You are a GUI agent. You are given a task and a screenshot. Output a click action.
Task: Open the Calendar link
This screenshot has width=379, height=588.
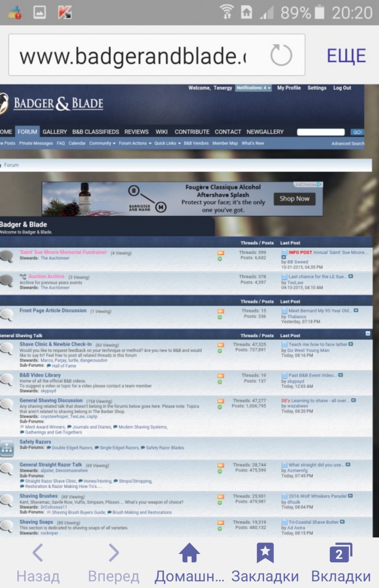tap(77, 143)
